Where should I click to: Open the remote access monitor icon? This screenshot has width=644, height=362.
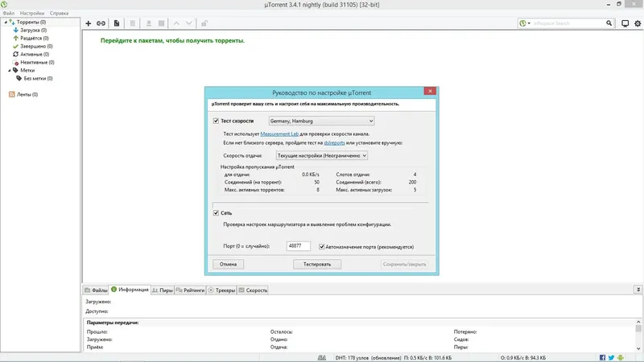625,23
